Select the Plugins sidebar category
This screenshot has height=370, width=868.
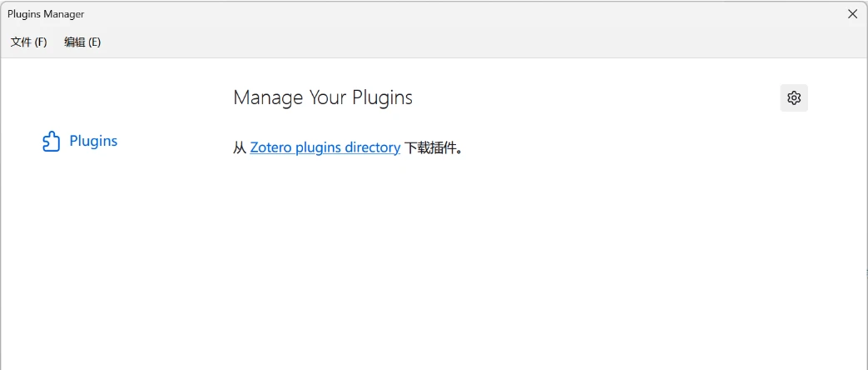80,141
